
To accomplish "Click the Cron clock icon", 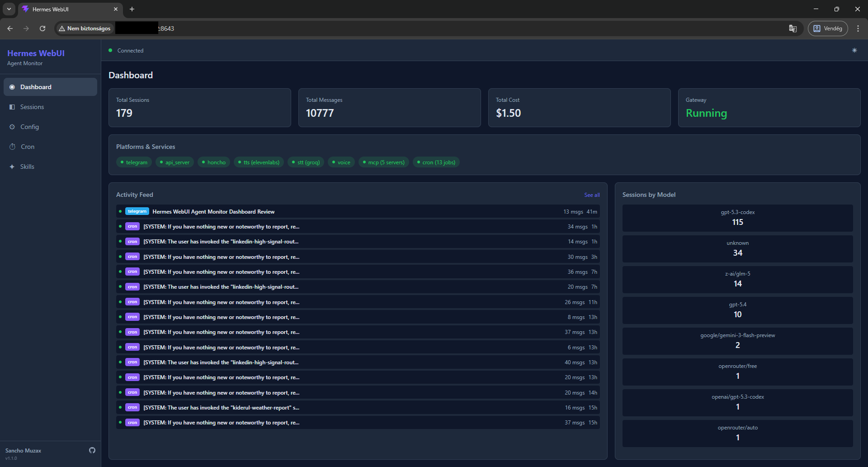I will [x=12, y=147].
